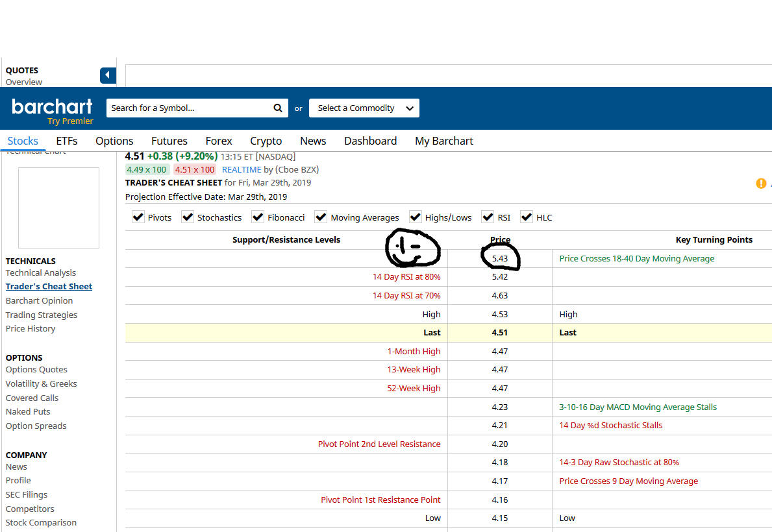This screenshot has width=772, height=532.
Task: Open the Naked Puts link
Action: coord(28,411)
